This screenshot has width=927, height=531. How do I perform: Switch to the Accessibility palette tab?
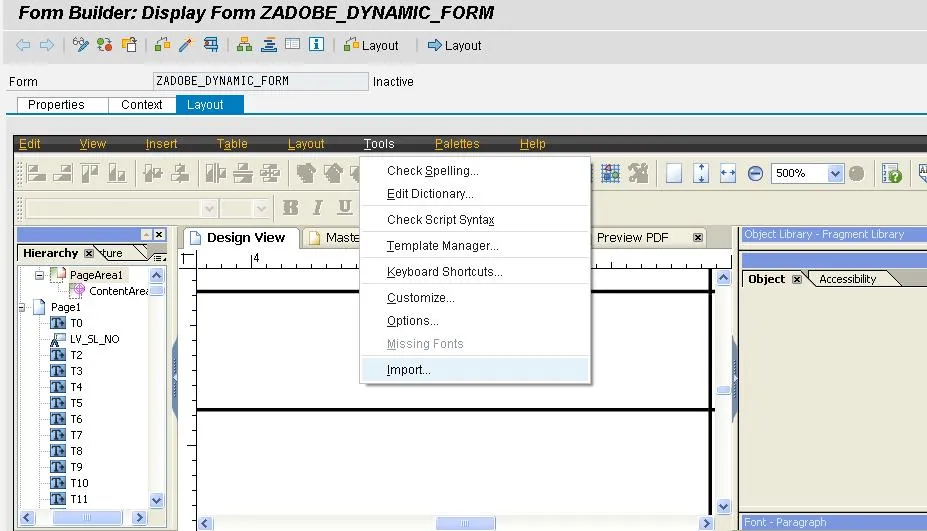tap(847, 279)
